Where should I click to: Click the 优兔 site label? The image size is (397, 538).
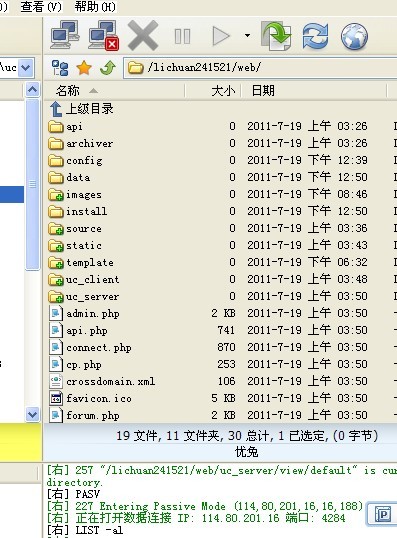click(x=246, y=452)
